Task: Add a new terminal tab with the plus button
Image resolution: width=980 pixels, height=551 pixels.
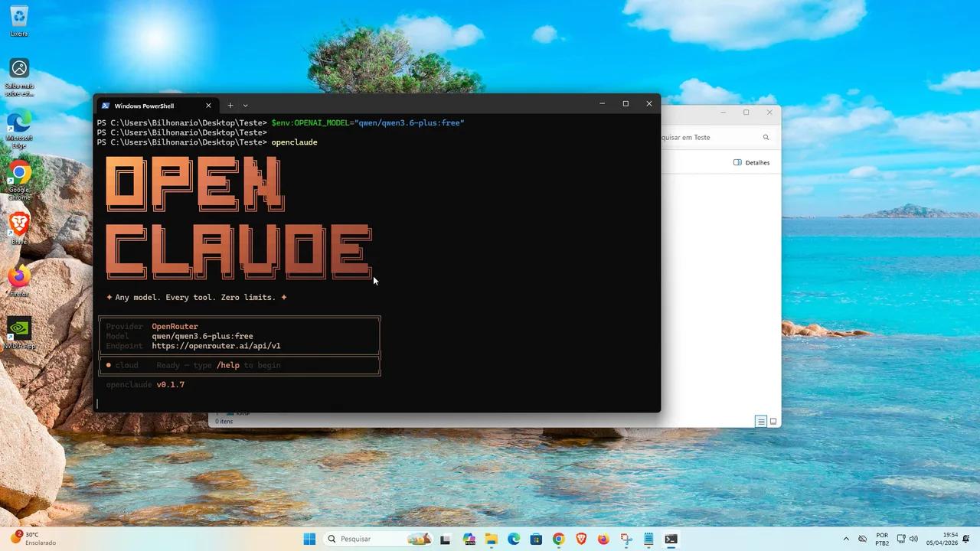Action: click(x=230, y=106)
